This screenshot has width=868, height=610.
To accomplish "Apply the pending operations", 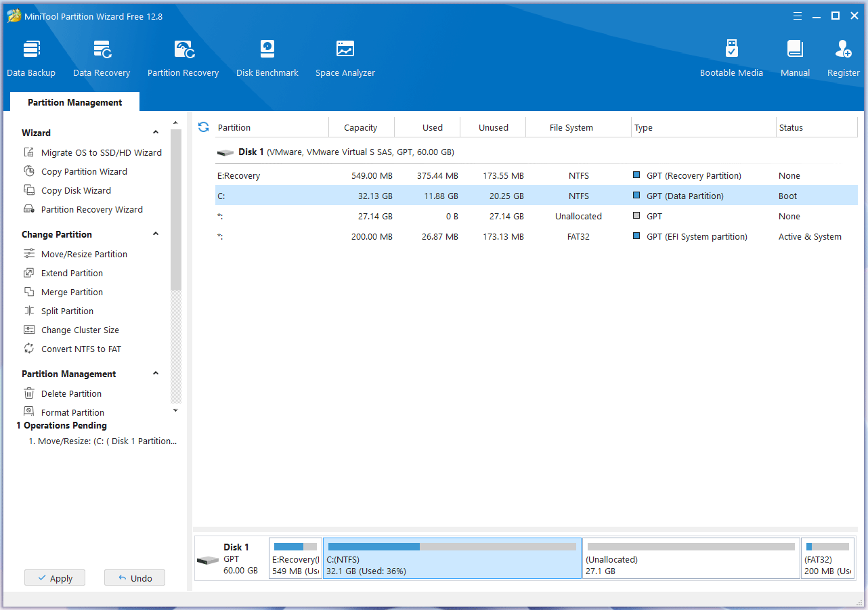I will [x=55, y=578].
